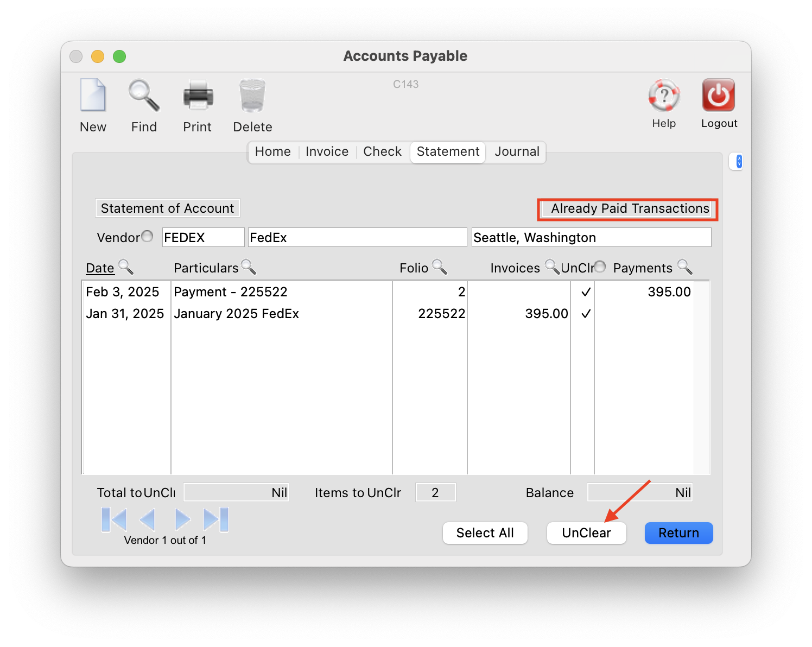
Task: Click the UnClear button
Action: (x=586, y=533)
